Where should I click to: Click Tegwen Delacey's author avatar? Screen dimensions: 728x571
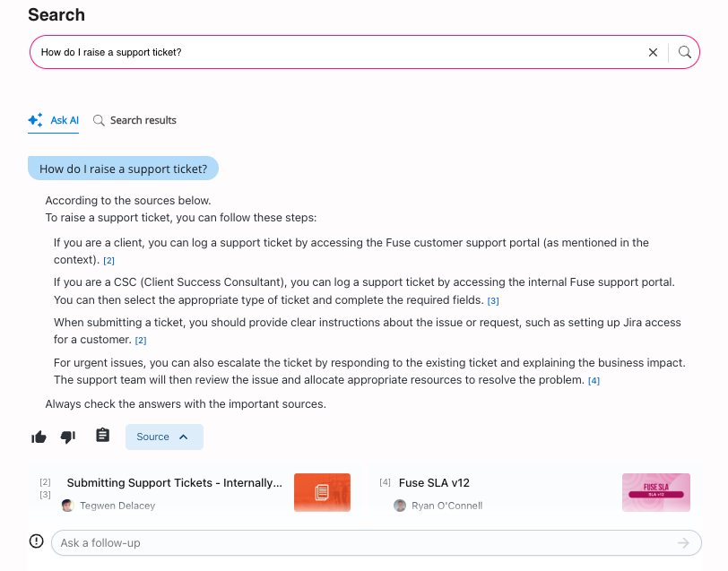pos(67,506)
